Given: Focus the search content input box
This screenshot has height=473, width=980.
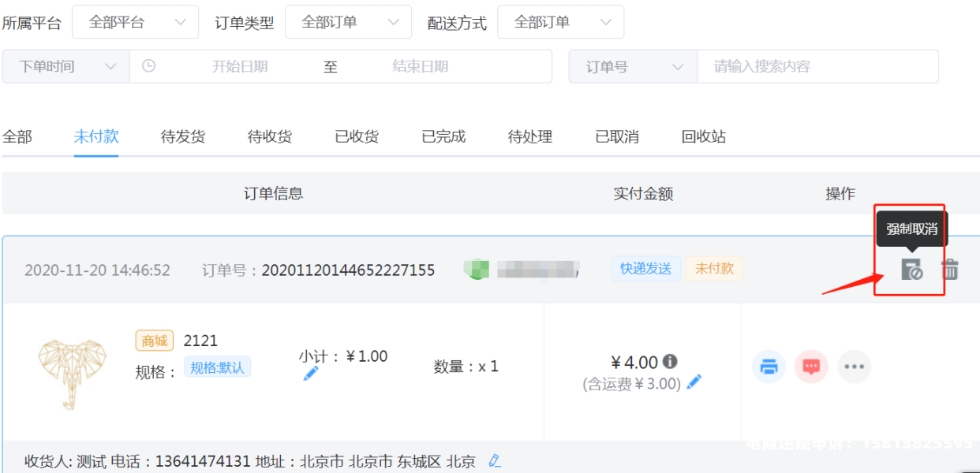Looking at the screenshot, I should click(817, 67).
